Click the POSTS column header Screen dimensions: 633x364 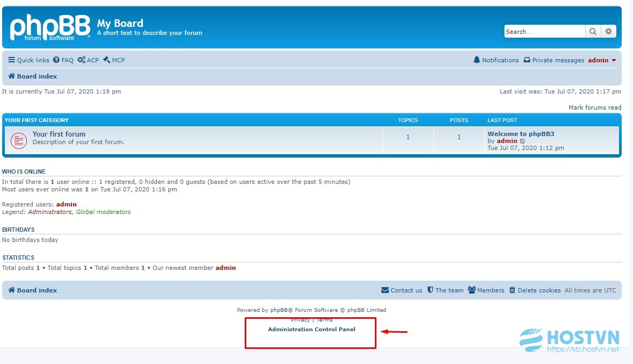click(459, 120)
